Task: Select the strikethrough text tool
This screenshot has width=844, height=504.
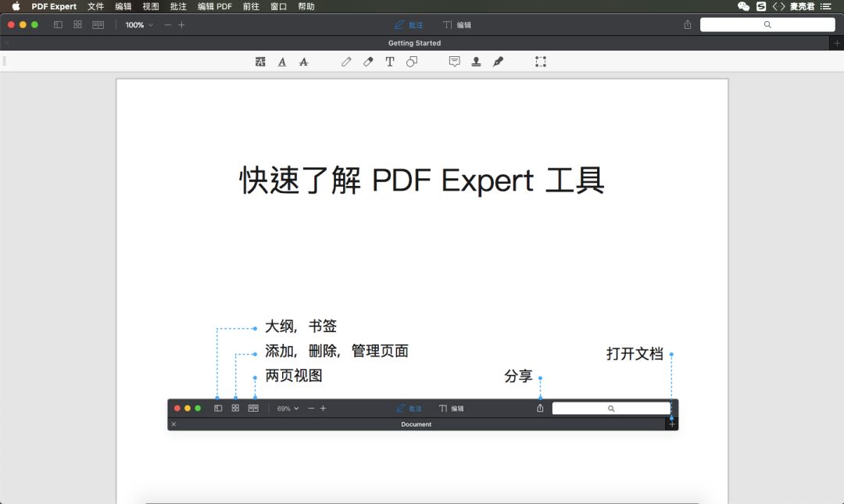Action: pyautogui.click(x=304, y=62)
